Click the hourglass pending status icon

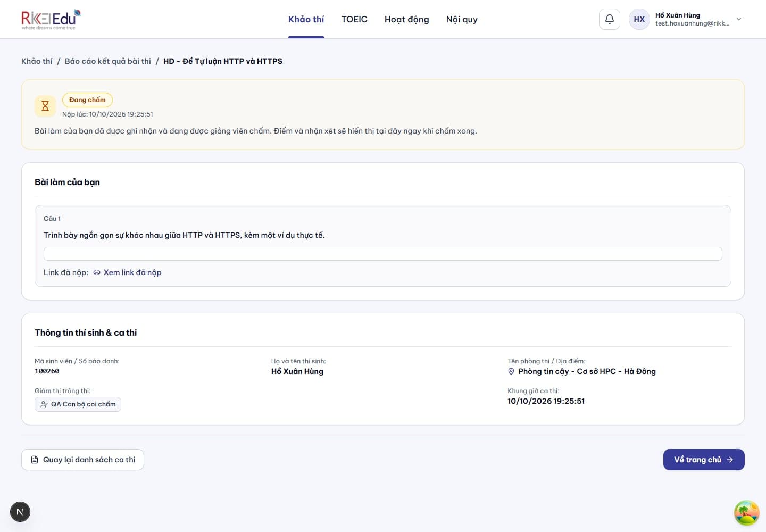pyautogui.click(x=45, y=106)
